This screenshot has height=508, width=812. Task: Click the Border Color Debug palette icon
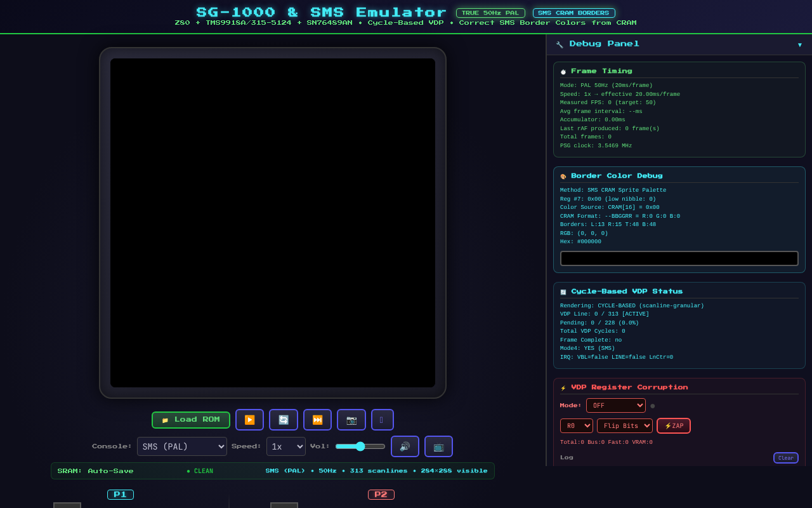tap(563, 177)
